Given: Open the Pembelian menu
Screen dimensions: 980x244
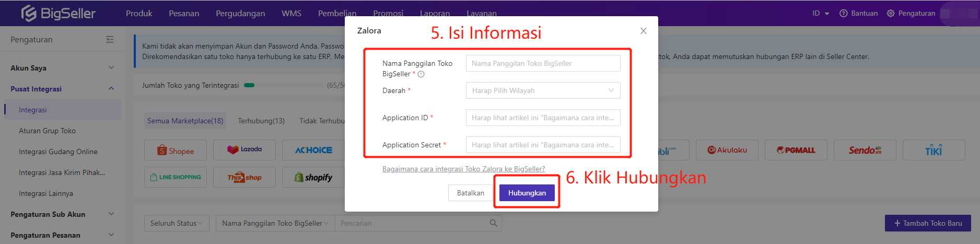Looking at the screenshot, I should pyautogui.click(x=337, y=13).
